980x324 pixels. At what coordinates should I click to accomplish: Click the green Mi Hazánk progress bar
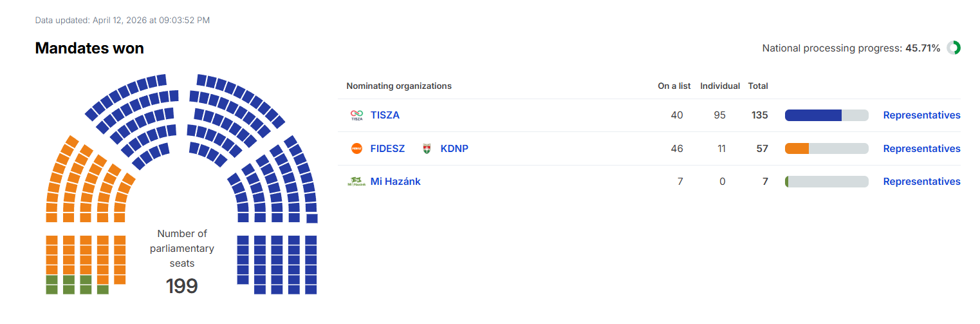(x=827, y=182)
